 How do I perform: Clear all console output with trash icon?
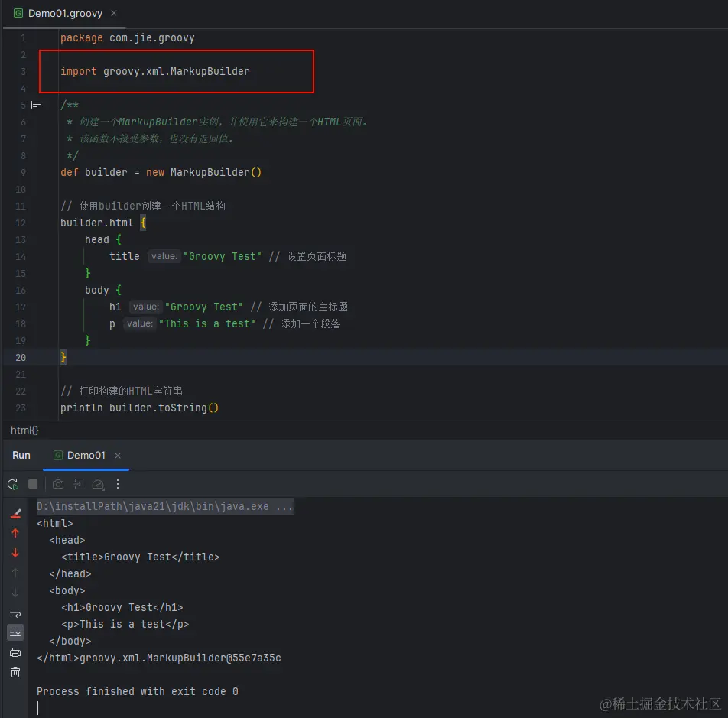[15, 672]
